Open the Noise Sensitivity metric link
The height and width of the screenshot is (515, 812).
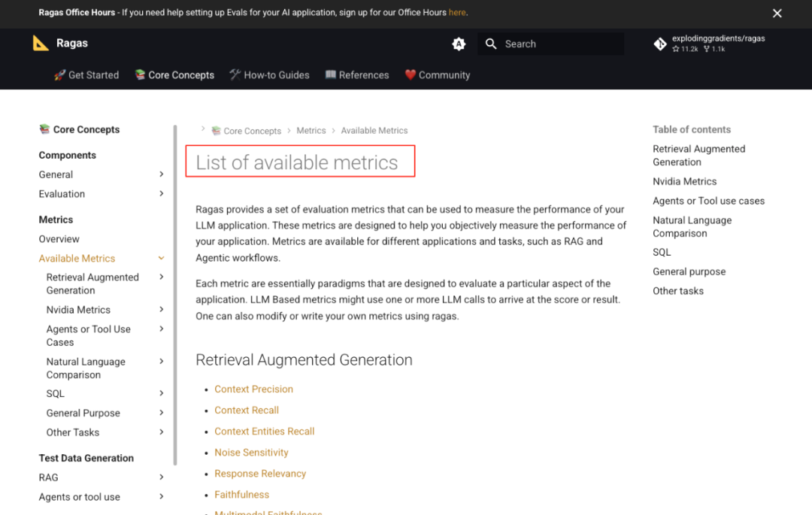coord(252,453)
